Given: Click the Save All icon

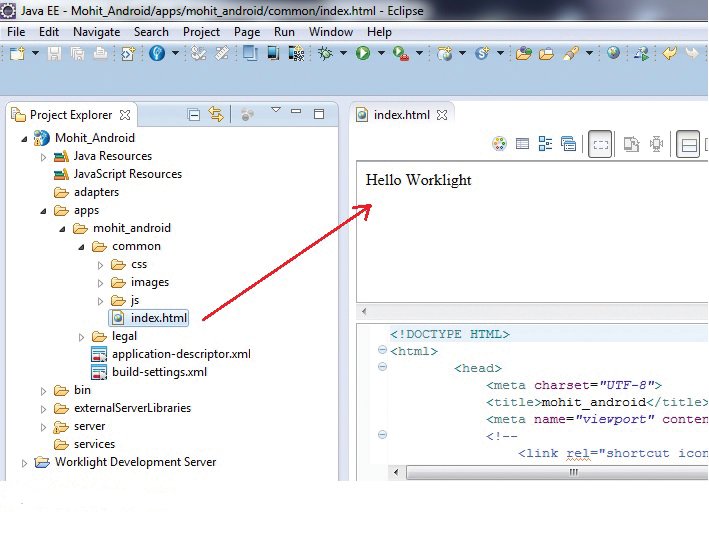Looking at the screenshot, I should click(78, 54).
